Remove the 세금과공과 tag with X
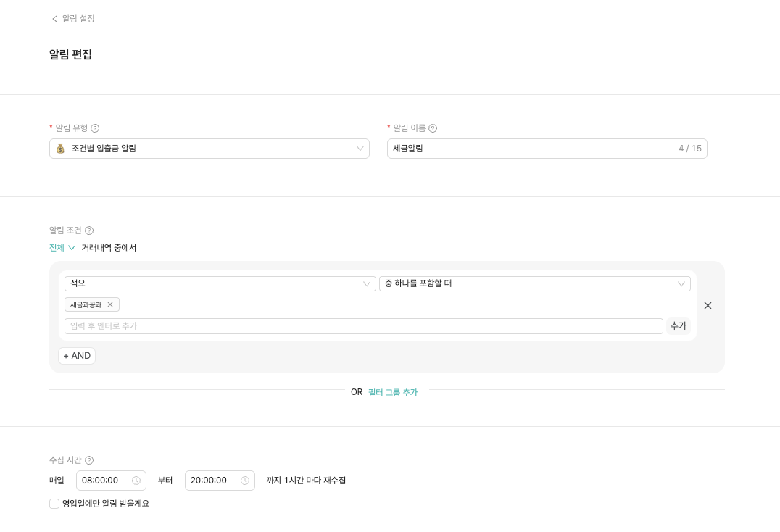 tap(110, 304)
